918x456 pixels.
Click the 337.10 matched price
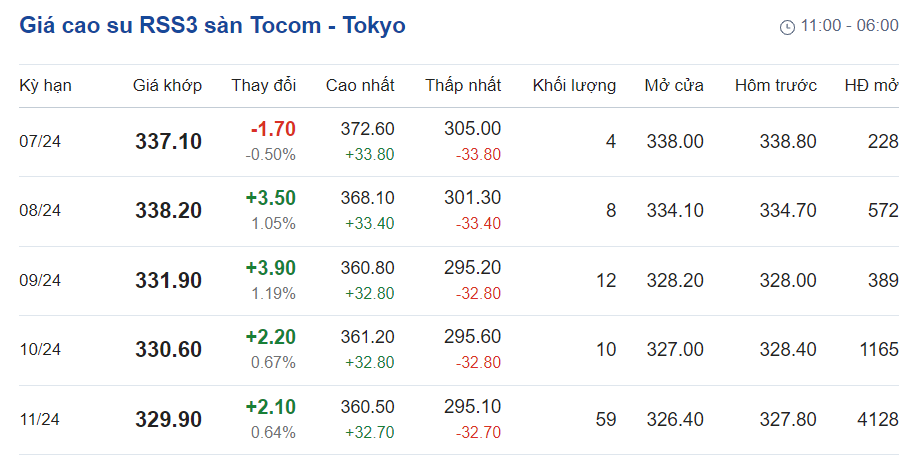(x=168, y=142)
